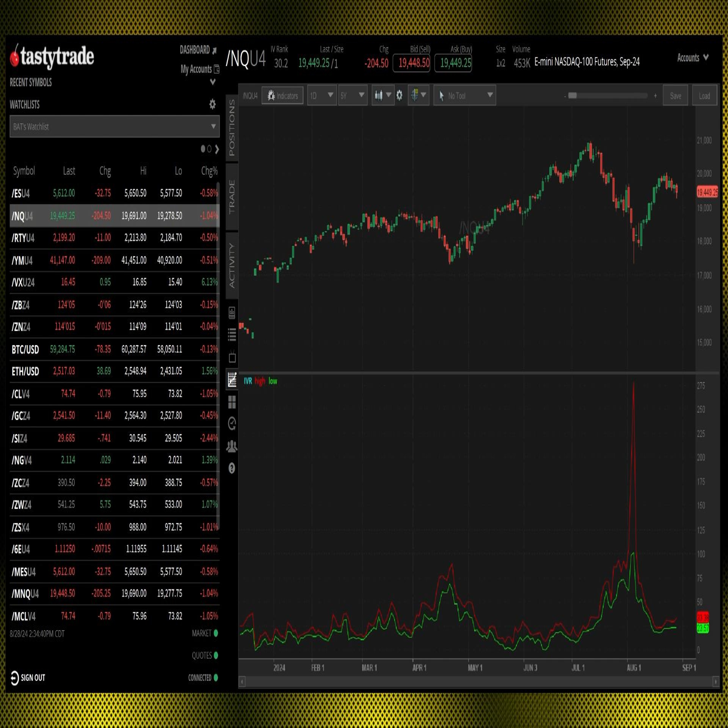The image size is (728, 728).
Task: Expand the 1D interval dropdown
Action: pyautogui.click(x=322, y=95)
